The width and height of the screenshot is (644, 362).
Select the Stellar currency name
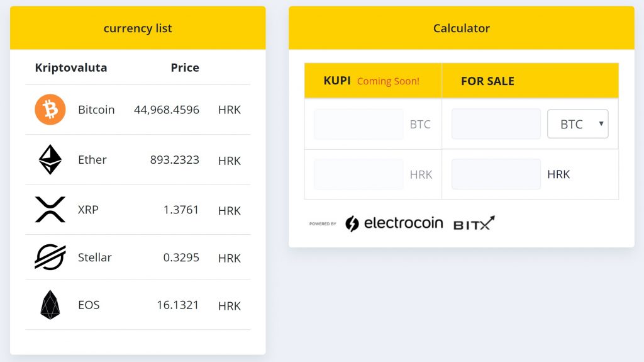(x=95, y=257)
